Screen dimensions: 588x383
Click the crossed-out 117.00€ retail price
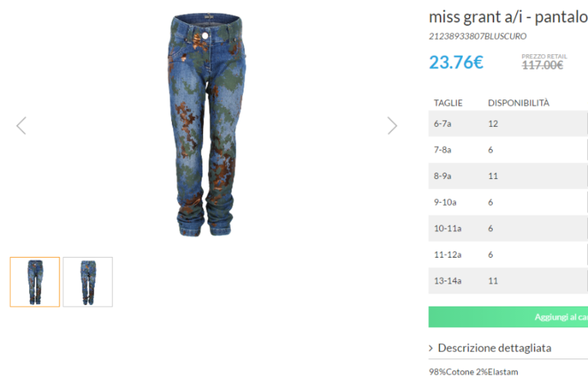click(543, 65)
